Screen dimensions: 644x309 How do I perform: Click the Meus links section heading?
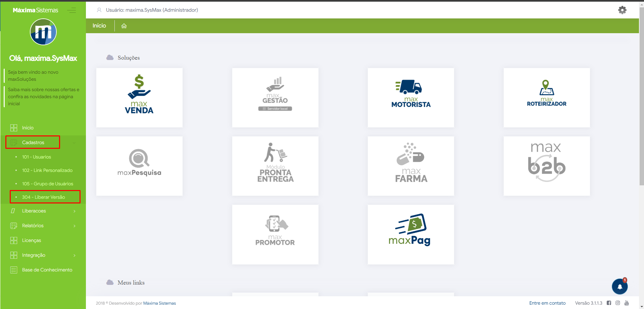tap(131, 283)
